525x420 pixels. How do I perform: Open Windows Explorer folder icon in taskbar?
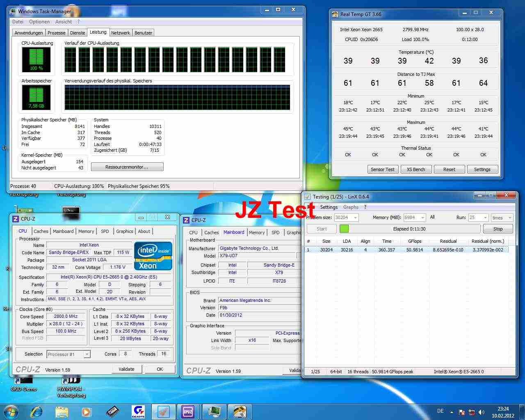[62, 412]
